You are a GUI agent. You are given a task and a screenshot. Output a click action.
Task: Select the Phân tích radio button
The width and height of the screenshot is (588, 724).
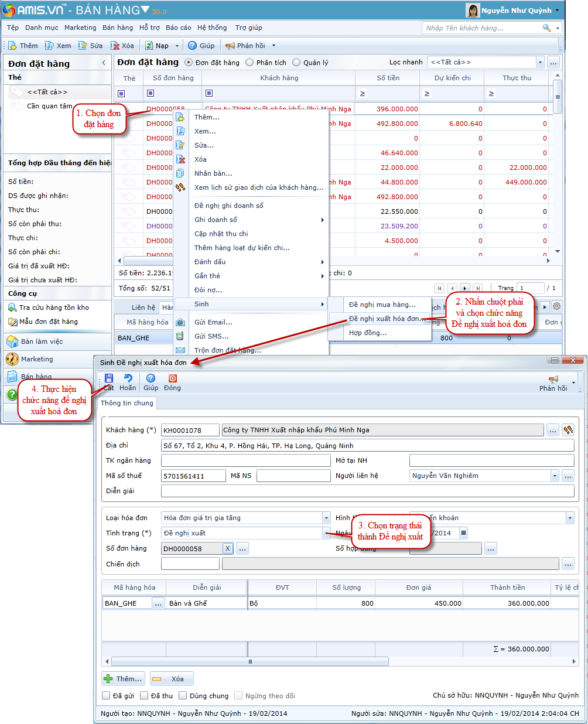click(x=250, y=63)
